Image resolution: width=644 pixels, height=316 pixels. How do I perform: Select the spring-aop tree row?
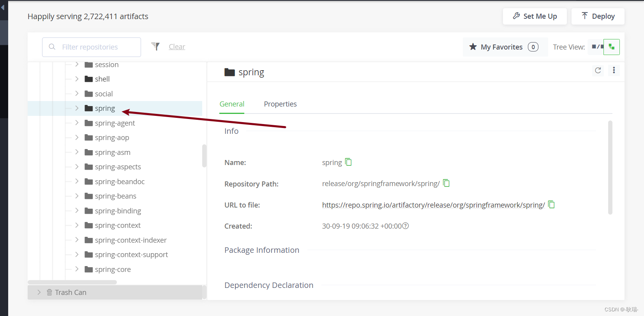click(x=115, y=137)
